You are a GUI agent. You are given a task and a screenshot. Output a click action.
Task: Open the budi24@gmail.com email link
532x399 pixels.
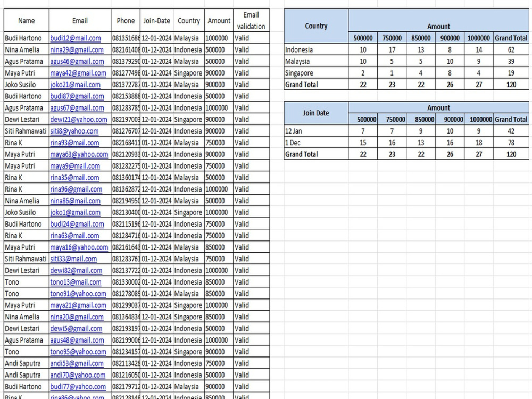[x=77, y=224]
